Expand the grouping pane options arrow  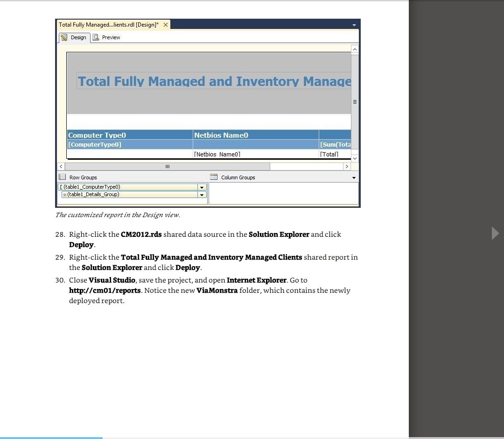point(354,178)
